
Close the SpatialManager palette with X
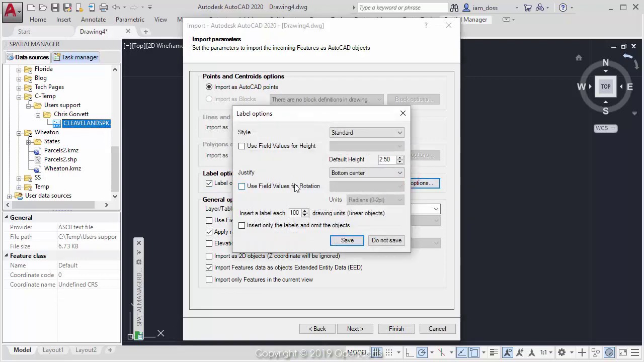click(139, 243)
